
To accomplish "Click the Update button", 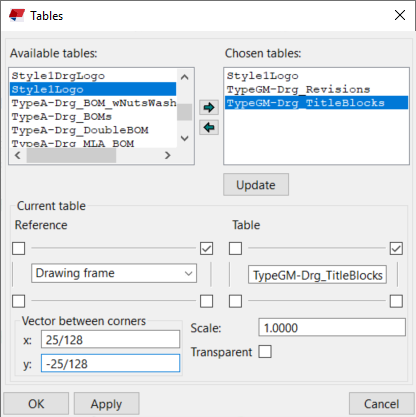I will click(x=256, y=185).
